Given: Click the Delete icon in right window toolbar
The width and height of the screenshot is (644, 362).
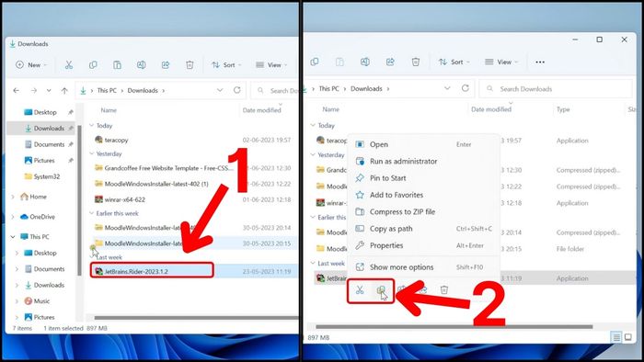Looking at the screenshot, I should 416,62.
